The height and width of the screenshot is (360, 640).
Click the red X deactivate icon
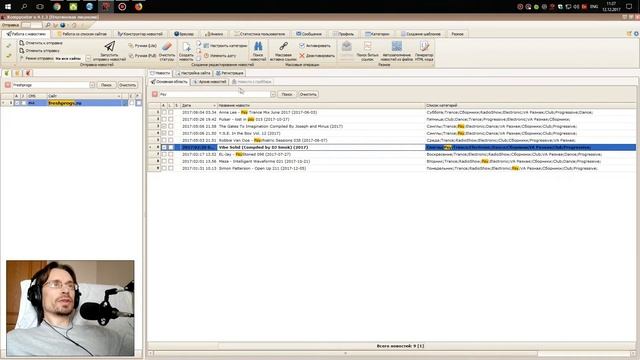pos(302,56)
